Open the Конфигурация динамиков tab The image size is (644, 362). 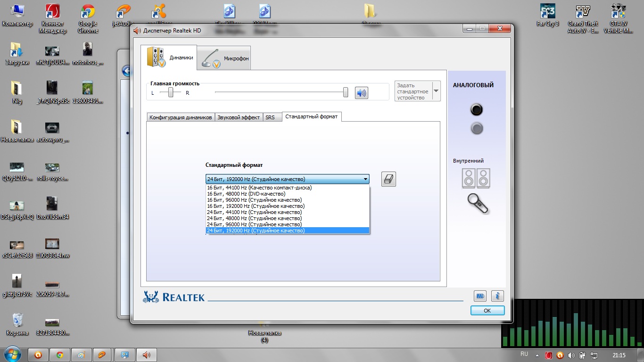pyautogui.click(x=181, y=117)
